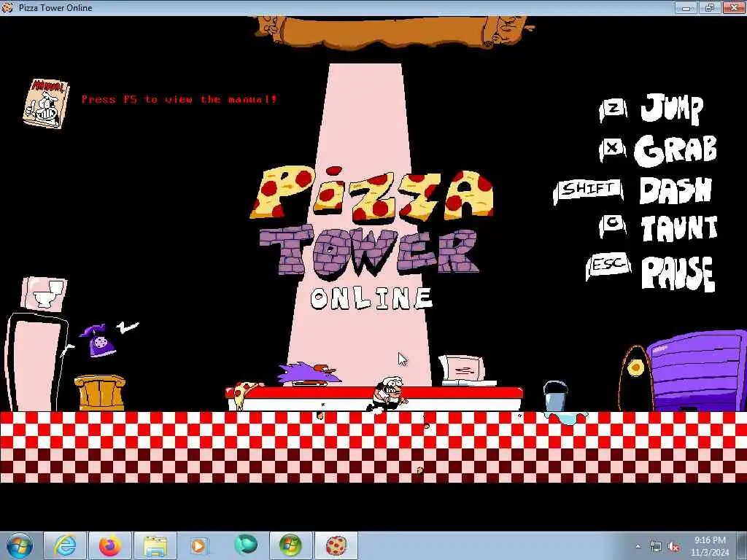Click the leaking trash can
The width and height of the screenshot is (747, 560).
click(x=556, y=396)
